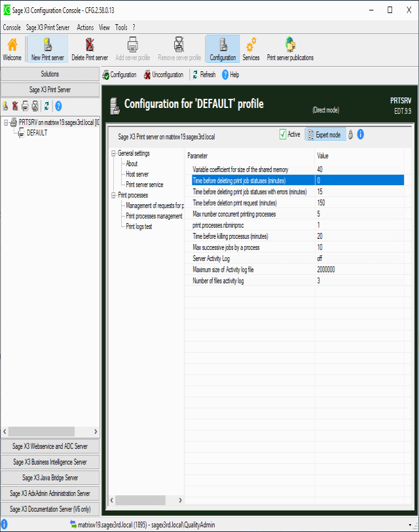Viewport: 419px width, 532px height.
Task: Click small add profile printer icon in left panel
Action: 25,106
